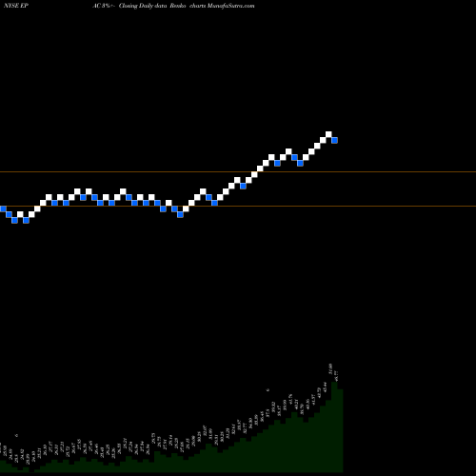Image resolution: width=476 pixels, height=476 pixels.
Task: Click the 'Closing Daily data' header text
Action: click(x=143, y=6)
